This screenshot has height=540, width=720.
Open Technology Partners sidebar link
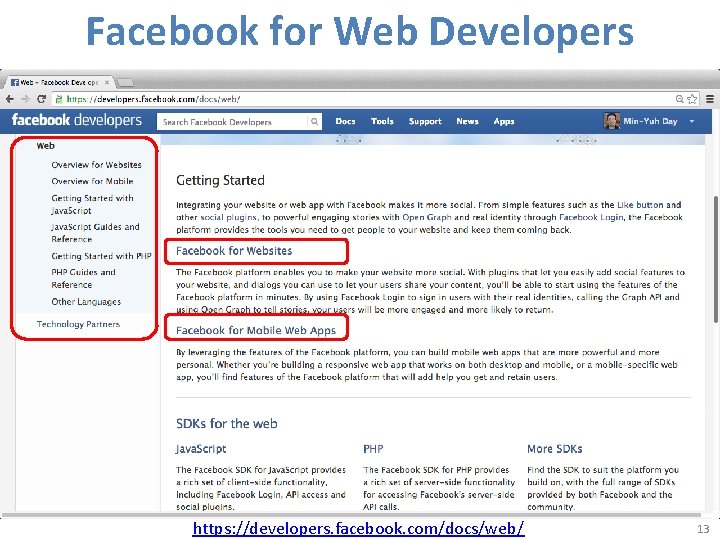[x=78, y=324]
